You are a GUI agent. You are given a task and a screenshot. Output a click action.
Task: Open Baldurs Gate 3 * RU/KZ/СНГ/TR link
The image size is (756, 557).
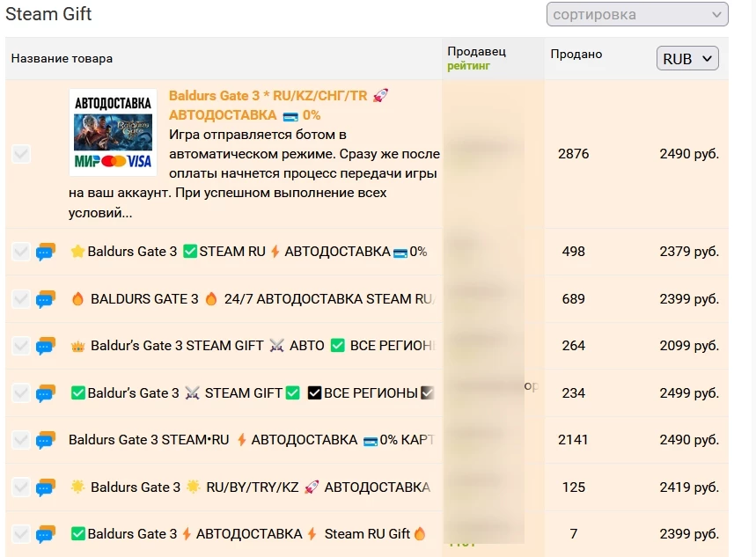coord(268,96)
